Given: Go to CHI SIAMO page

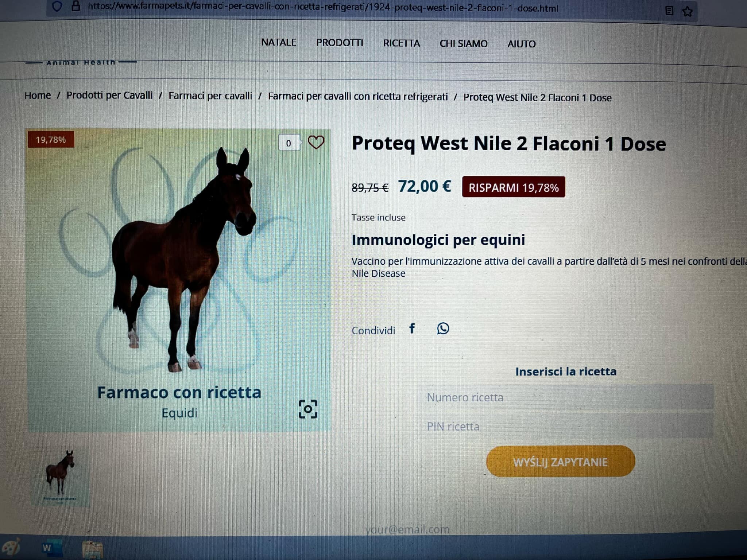Looking at the screenshot, I should click(463, 43).
